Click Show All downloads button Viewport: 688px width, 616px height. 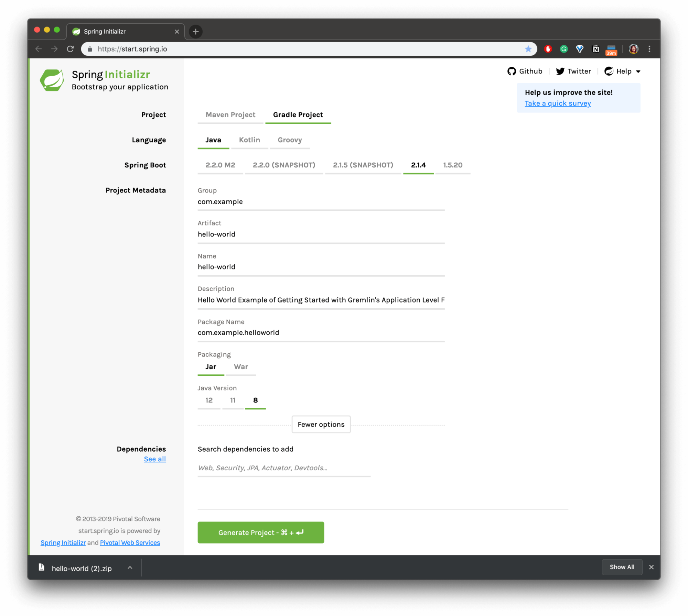coord(622,568)
